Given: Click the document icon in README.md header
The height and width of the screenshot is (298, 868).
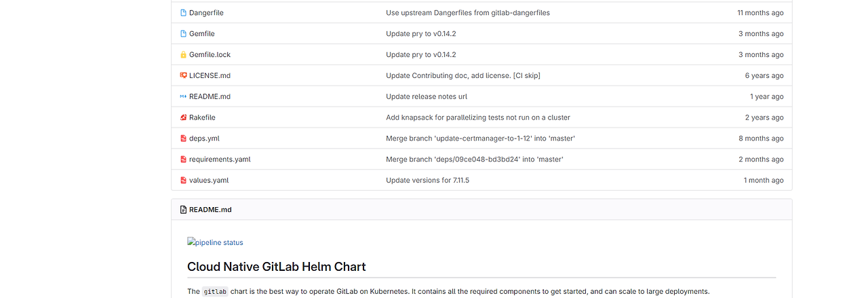Looking at the screenshot, I should pyautogui.click(x=183, y=210).
